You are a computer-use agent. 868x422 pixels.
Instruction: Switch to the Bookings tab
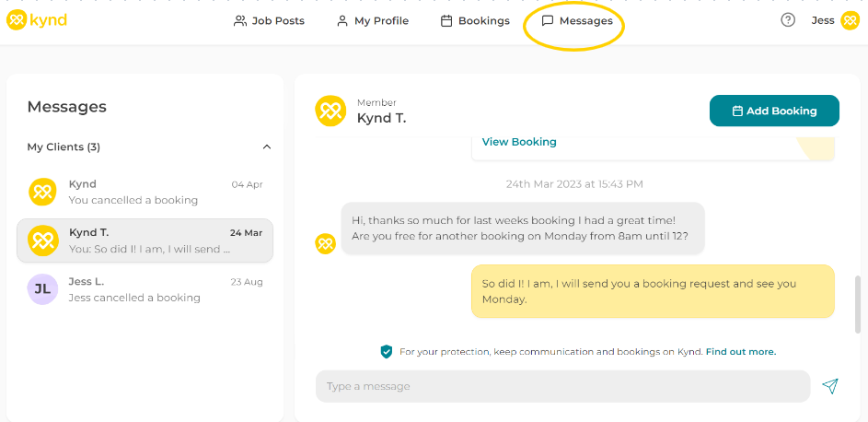click(475, 20)
